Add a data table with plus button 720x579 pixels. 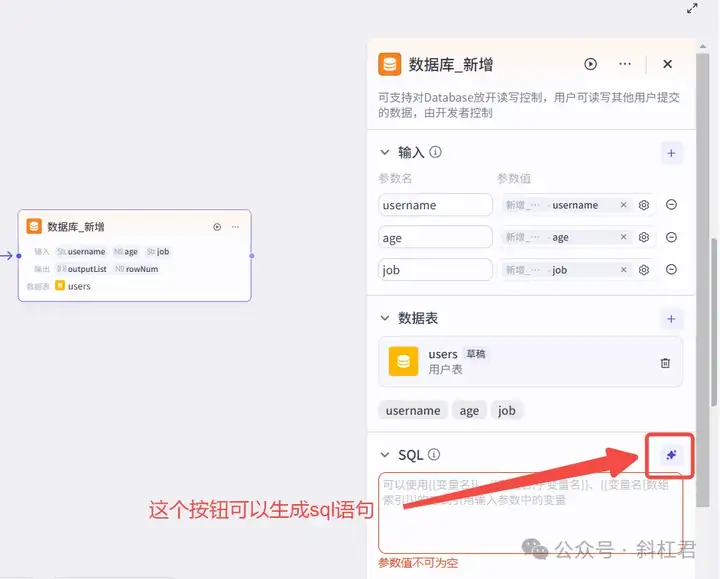671,319
